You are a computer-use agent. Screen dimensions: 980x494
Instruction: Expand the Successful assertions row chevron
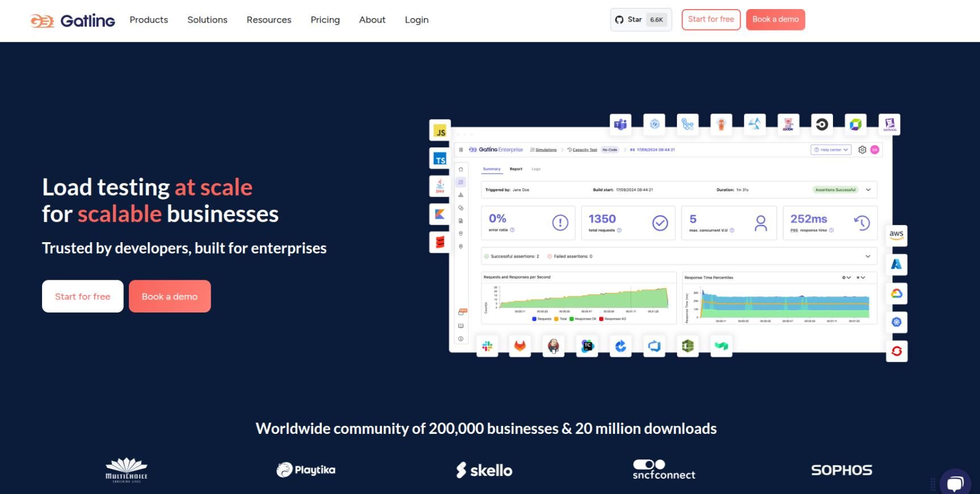(x=868, y=256)
